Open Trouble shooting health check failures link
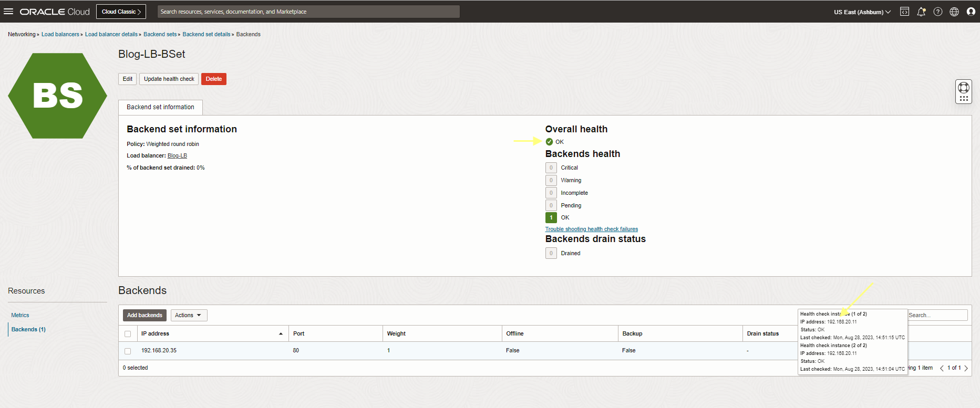 (x=592, y=229)
